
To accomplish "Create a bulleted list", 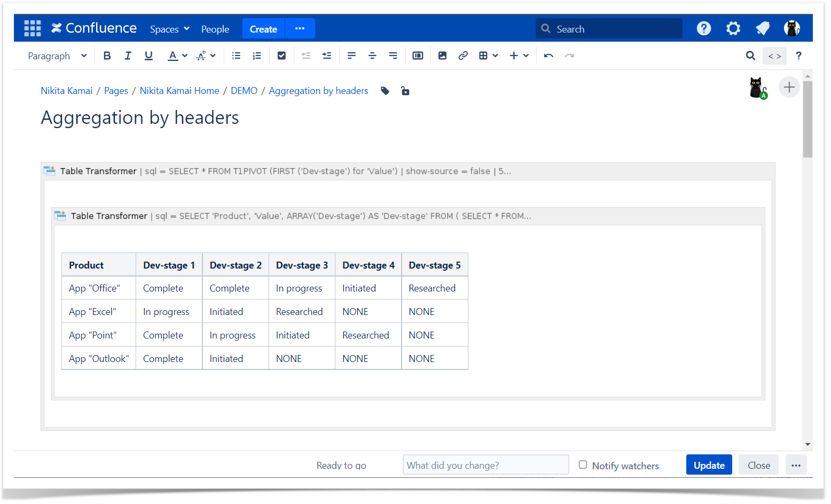I will pyautogui.click(x=236, y=56).
